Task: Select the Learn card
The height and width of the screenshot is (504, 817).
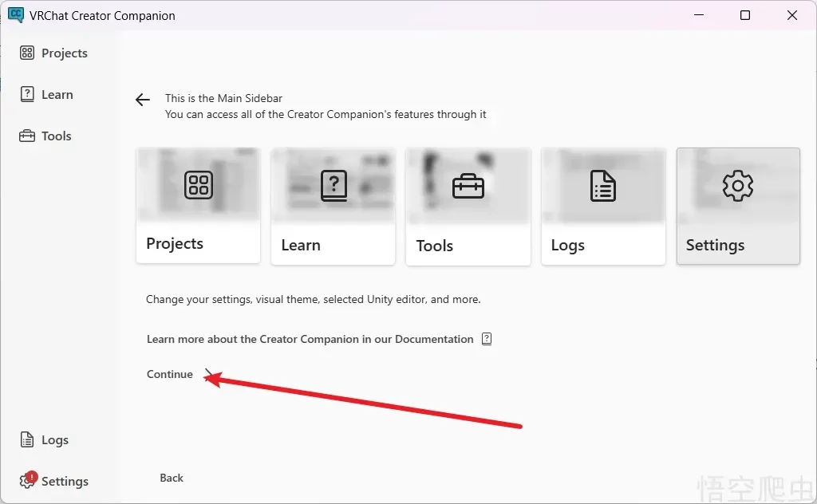Action: coord(333,207)
